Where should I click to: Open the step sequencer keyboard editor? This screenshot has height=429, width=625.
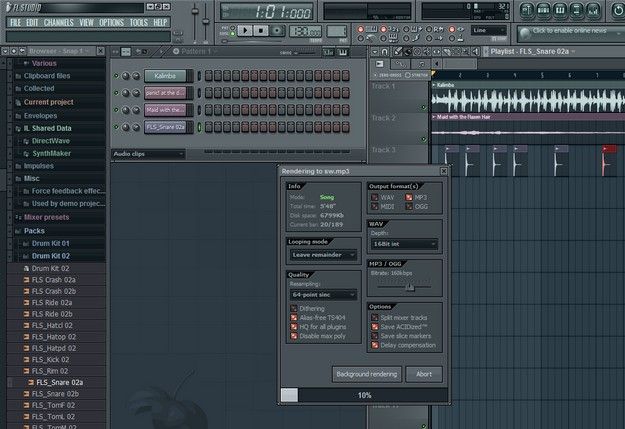[x=342, y=52]
